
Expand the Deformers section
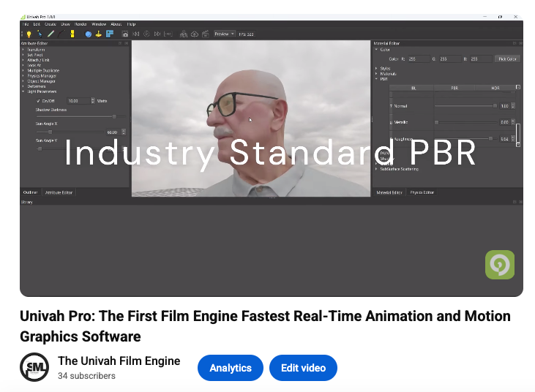pos(23,86)
